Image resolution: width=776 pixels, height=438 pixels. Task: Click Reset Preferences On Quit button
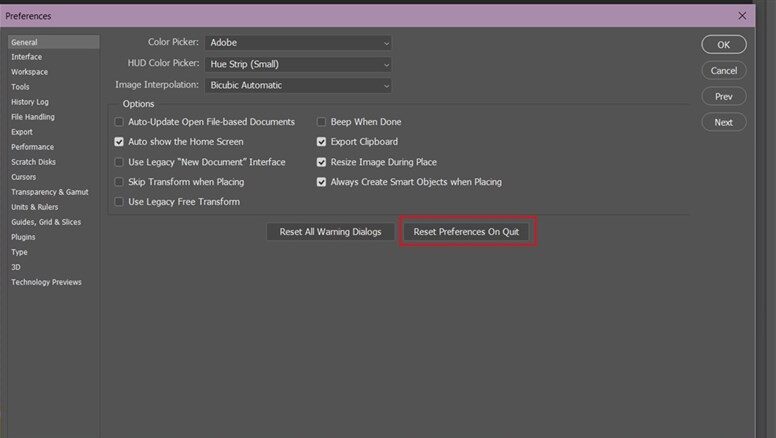coord(465,232)
